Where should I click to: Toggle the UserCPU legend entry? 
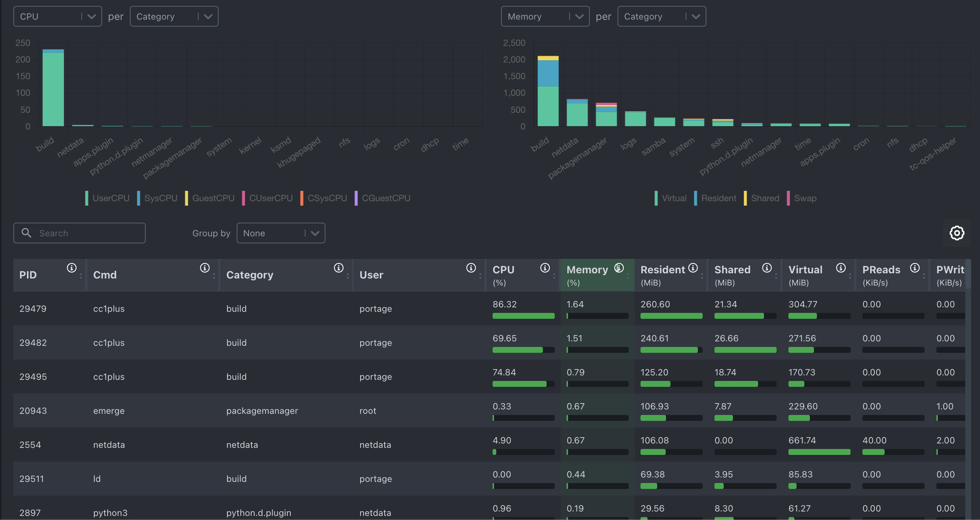click(x=110, y=198)
